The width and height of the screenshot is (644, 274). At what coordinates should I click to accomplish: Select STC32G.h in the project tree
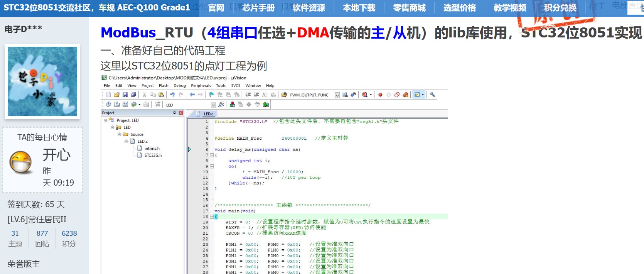click(153, 155)
